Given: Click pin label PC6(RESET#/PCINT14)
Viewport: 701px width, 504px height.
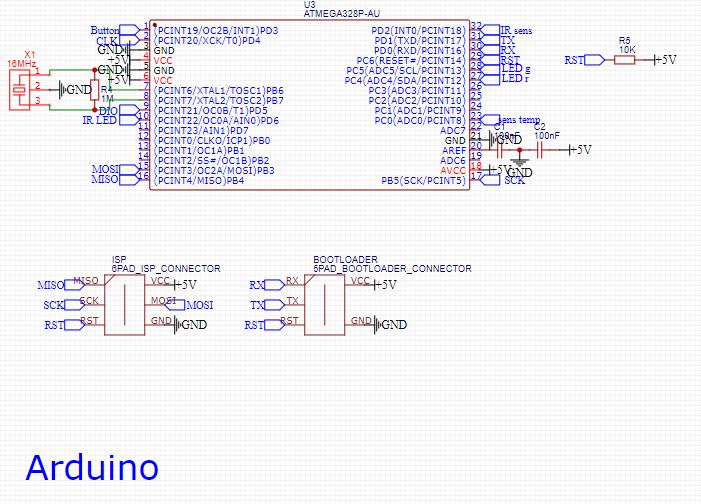Looking at the screenshot, I should pos(411,60).
